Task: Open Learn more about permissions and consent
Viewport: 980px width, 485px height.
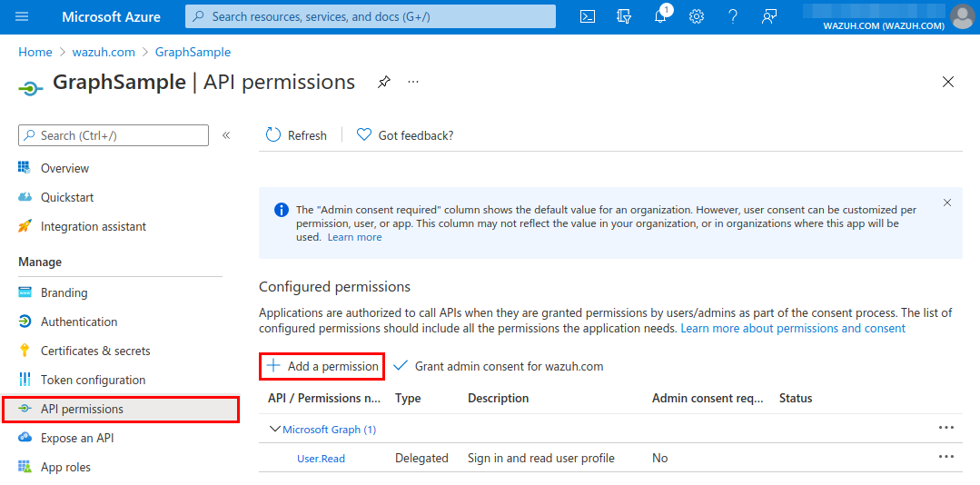Action: [x=793, y=328]
